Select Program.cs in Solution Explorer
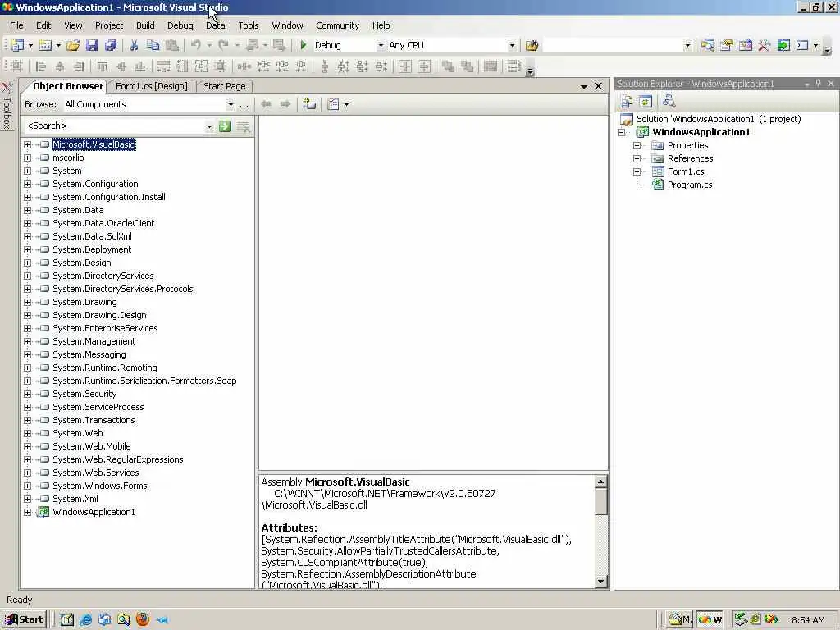 pyautogui.click(x=689, y=185)
